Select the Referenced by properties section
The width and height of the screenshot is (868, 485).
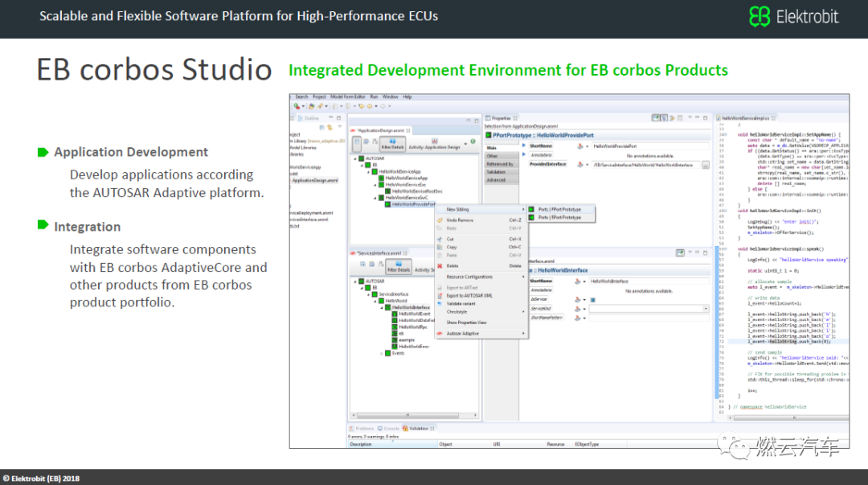(x=502, y=164)
